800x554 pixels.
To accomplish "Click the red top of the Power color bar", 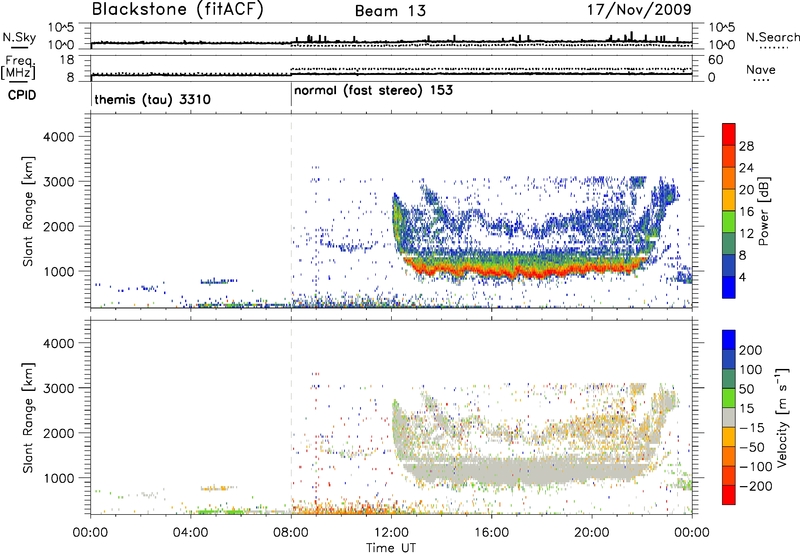I will coord(729,134).
